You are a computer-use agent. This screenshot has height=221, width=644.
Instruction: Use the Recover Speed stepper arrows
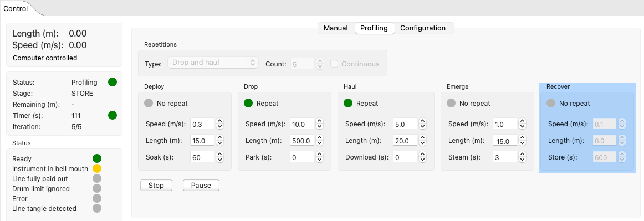point(622,124)
